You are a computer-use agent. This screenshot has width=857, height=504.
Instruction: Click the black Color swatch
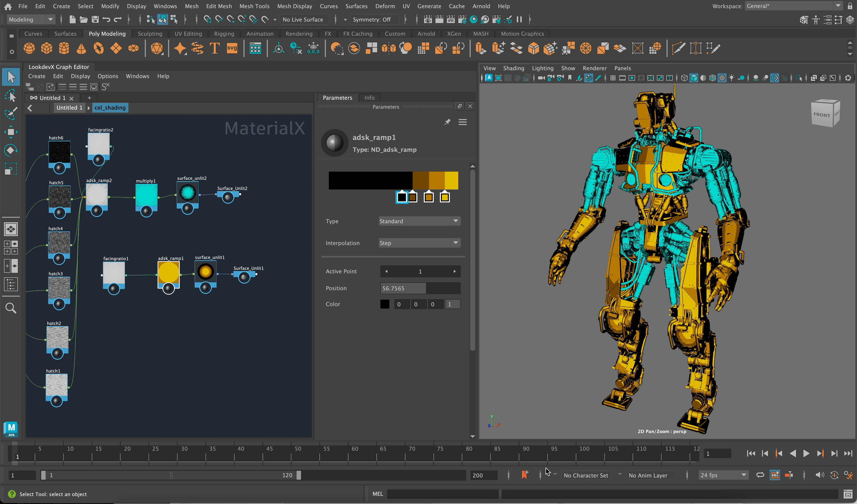pyautogui.click(x=385, y=304)
